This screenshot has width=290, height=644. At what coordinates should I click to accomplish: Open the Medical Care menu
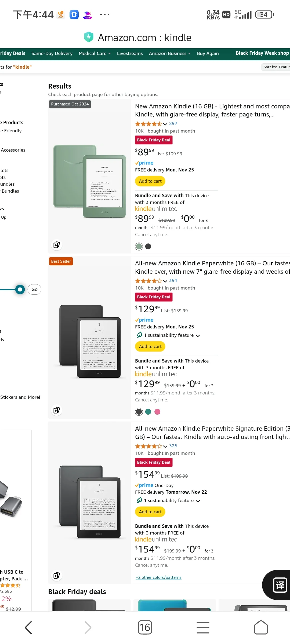[x=95, y=53]
